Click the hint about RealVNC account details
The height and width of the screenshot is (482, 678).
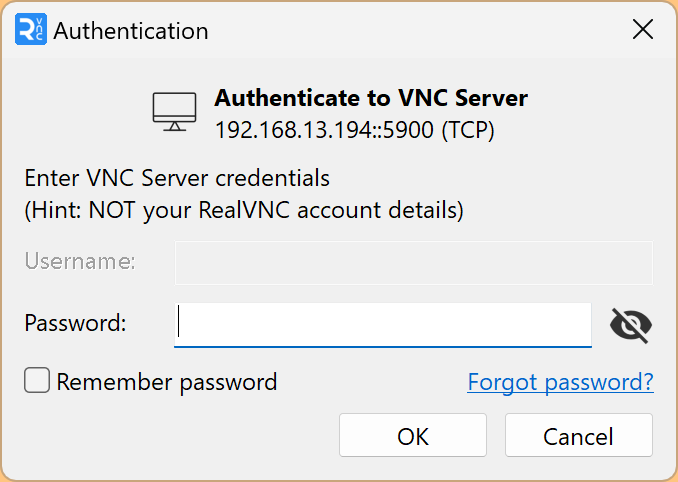[244, 211]
